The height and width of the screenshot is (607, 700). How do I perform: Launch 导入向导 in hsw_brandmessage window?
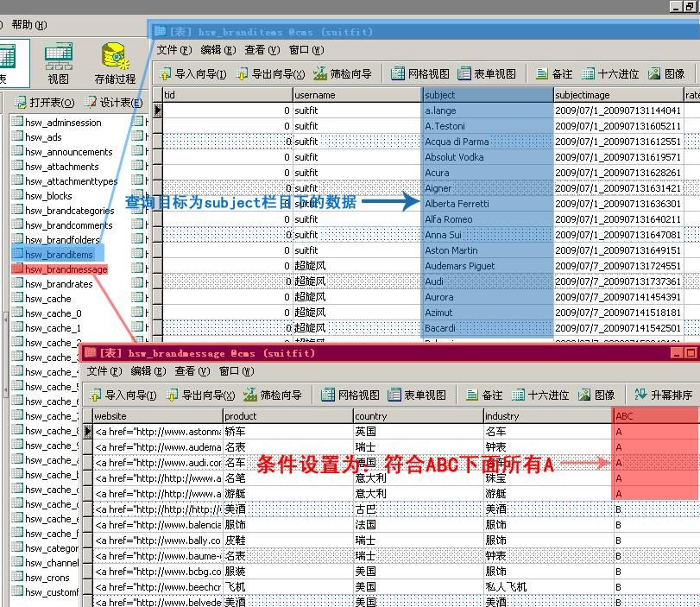click(123, 395)
